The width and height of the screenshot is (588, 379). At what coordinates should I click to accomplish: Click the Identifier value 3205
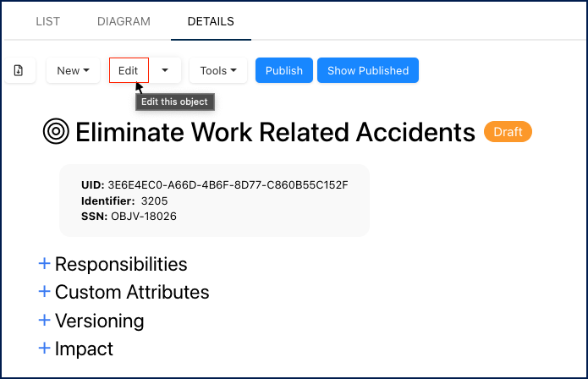click(156, 200)
